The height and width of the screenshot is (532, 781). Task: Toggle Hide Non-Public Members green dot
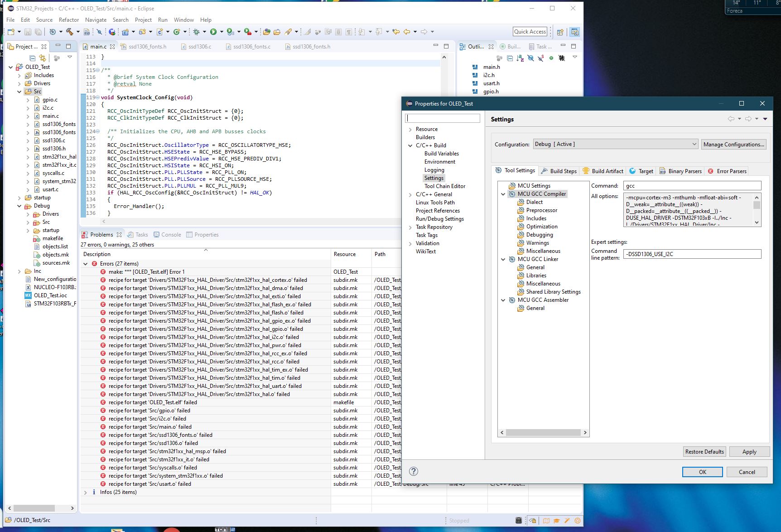[551, 58]
